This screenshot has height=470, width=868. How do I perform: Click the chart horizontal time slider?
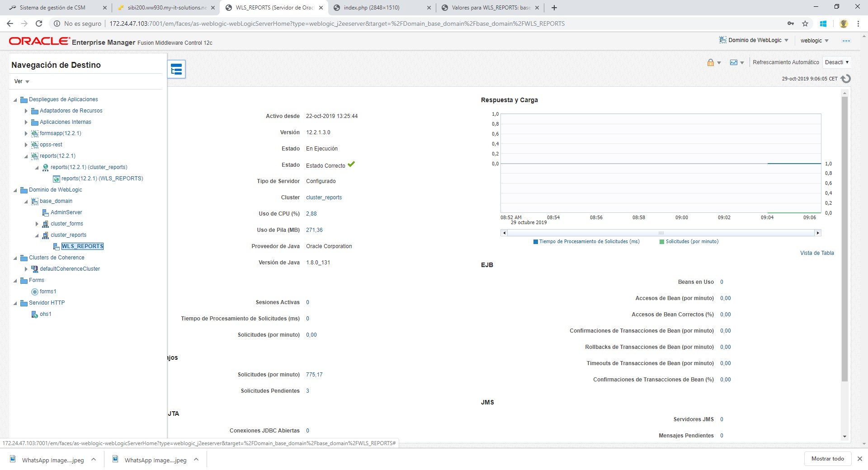tap(660, 233)
